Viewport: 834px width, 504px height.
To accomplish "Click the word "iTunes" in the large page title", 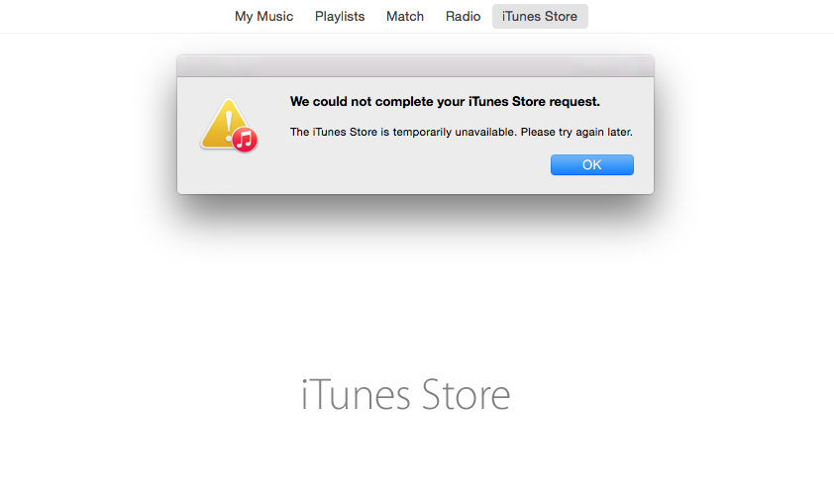I will coord(356,394).
